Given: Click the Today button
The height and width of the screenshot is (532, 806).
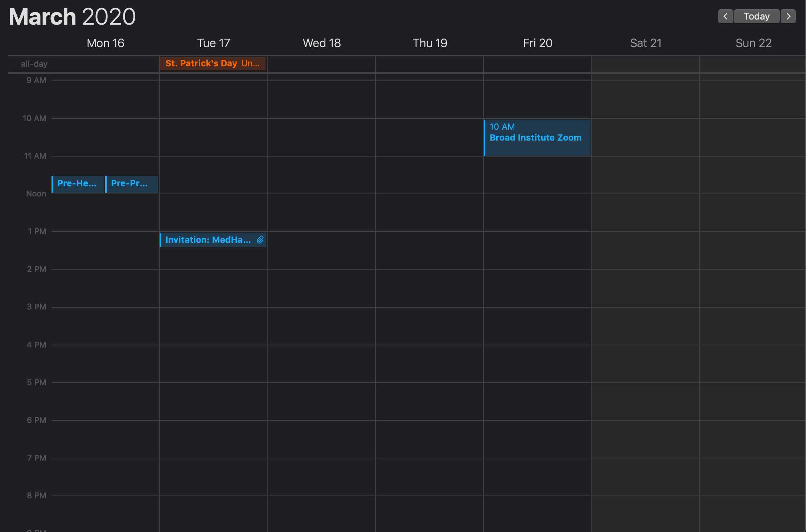Looking at the screenshot, I should click(757, 16).
